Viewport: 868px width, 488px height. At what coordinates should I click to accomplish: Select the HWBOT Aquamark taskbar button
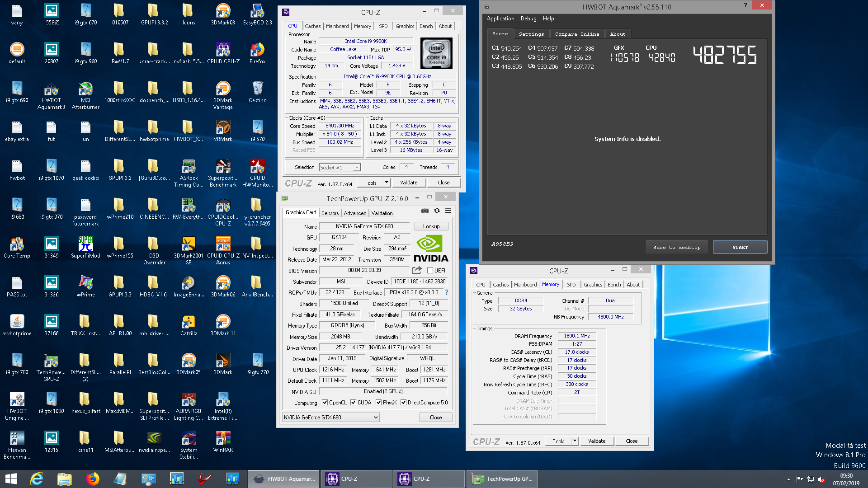283,479
